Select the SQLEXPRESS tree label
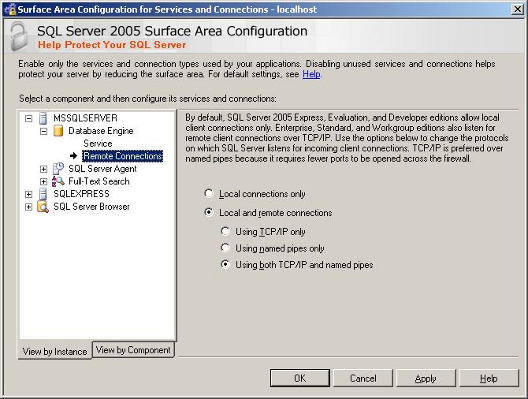Viewport: 528px width, 399px height. 81,194
